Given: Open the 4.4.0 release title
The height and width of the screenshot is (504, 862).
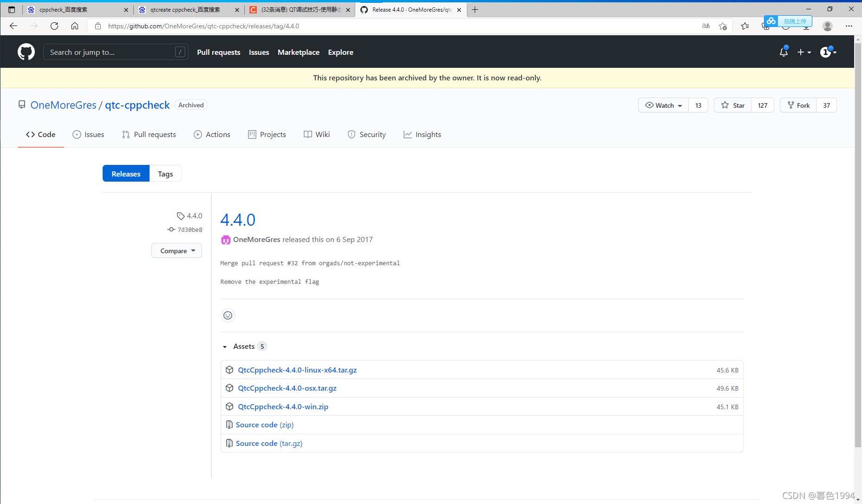Looking at the screenshot, I should 238,220.
